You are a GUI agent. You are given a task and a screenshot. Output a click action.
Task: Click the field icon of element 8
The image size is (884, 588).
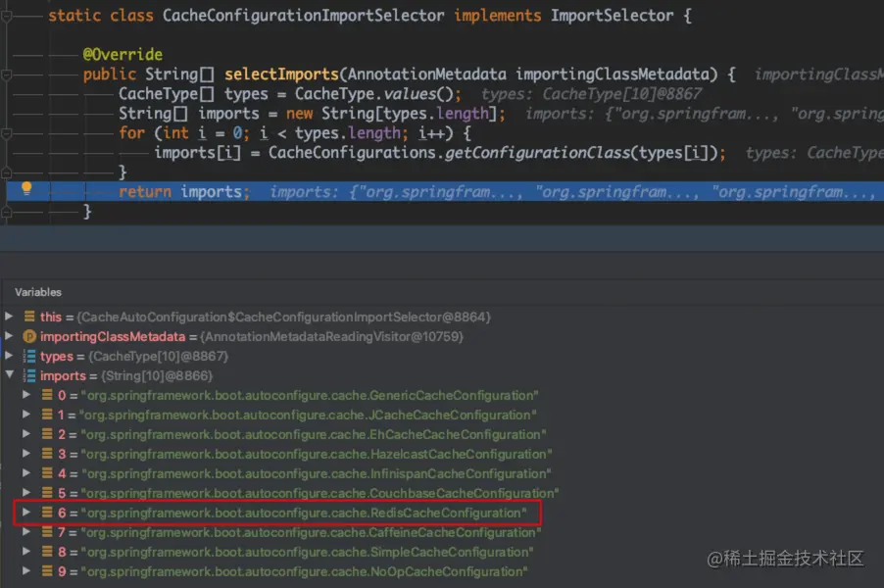(47, 552)
